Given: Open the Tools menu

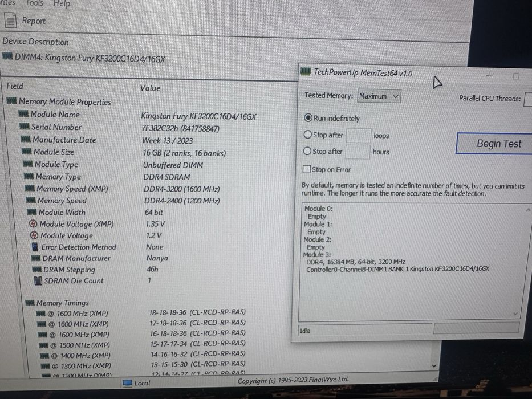Looking at the screenshot, I should [34, 3].
